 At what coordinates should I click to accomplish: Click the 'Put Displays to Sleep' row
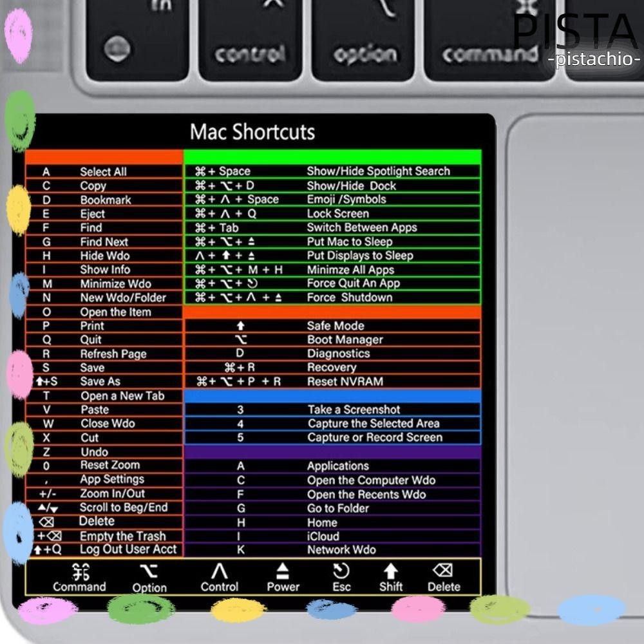click(x=333, y=256)
